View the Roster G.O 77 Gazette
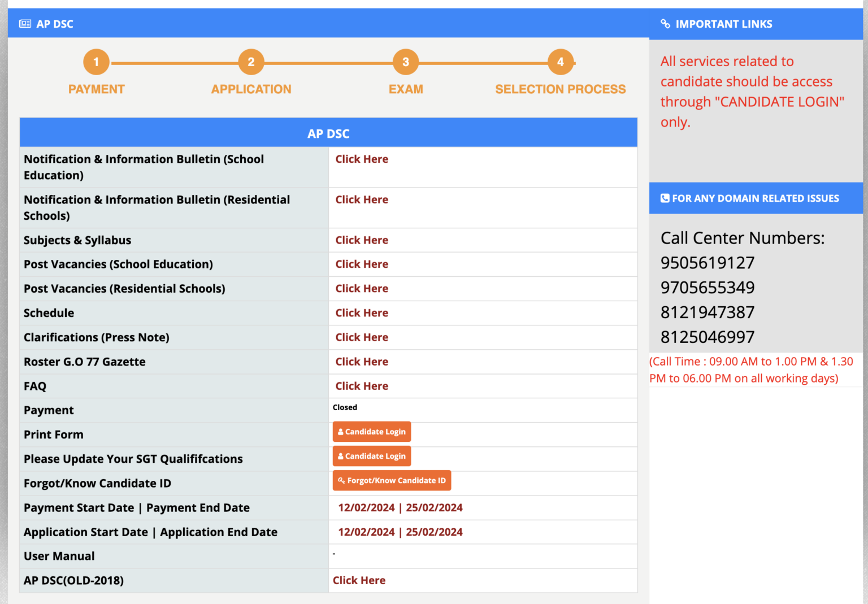The image size is (868, 604). pos(362,362)
